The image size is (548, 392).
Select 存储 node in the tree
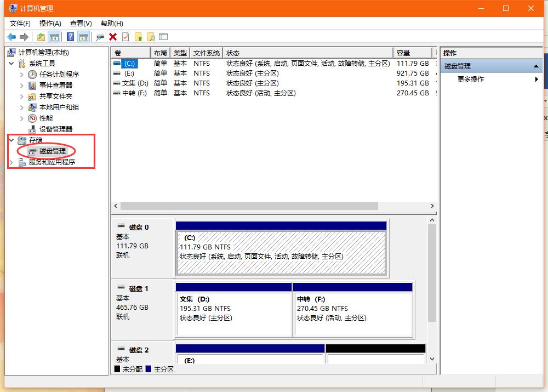pyautogui.click(x=36, y=140)
